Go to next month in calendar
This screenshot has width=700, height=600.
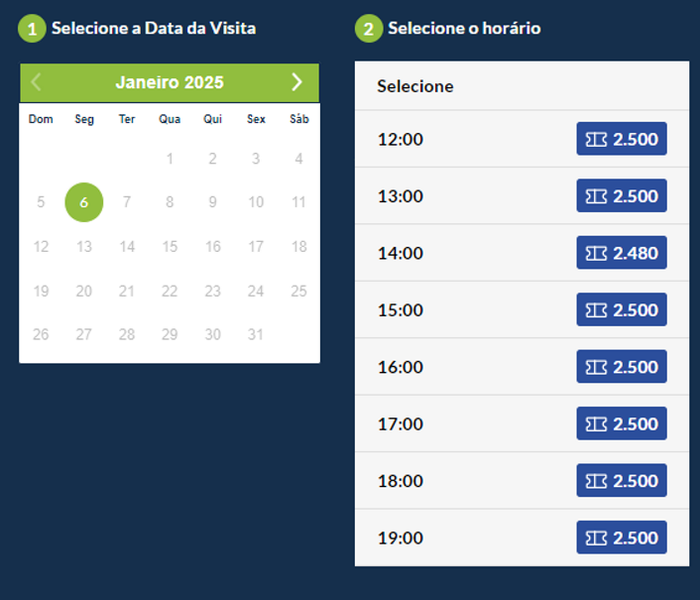coord(296,82)
